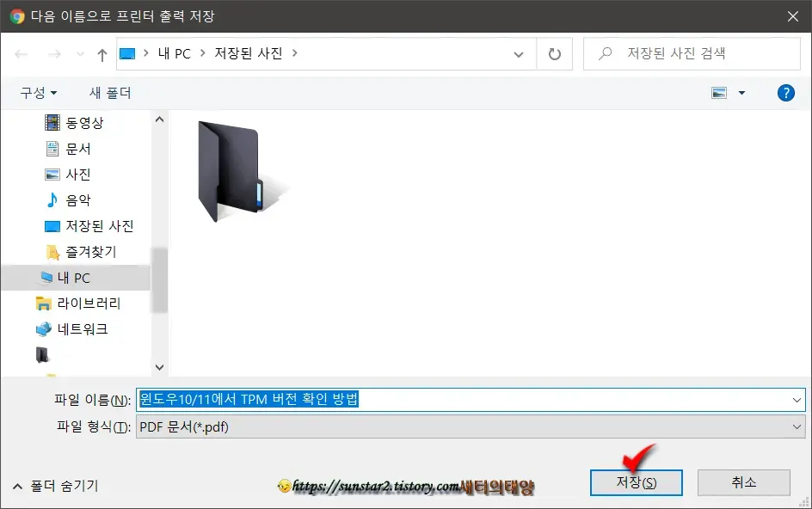Navigate up one folder level
The image size is (812, 509).
click(x=101, y=52)
